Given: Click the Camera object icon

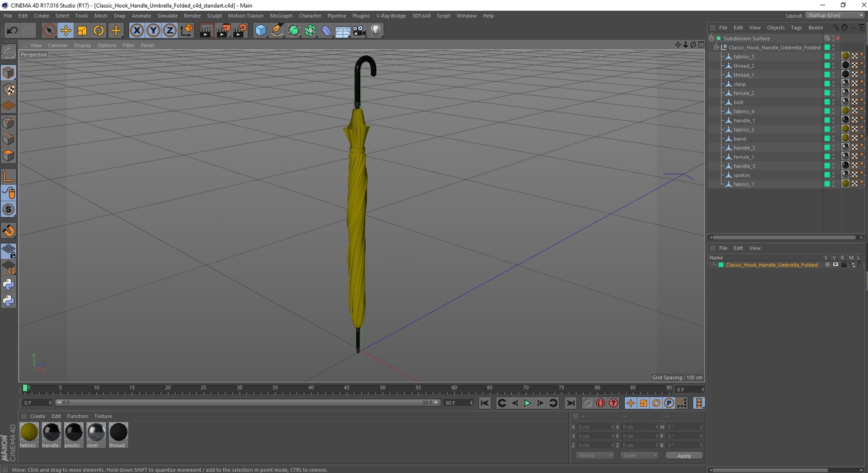Looking at the screenshot, I should [359, 30].
